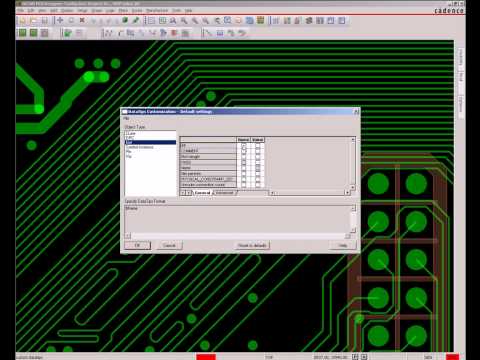Click the first green square icon in second toolbar row

tap(22, 33)
